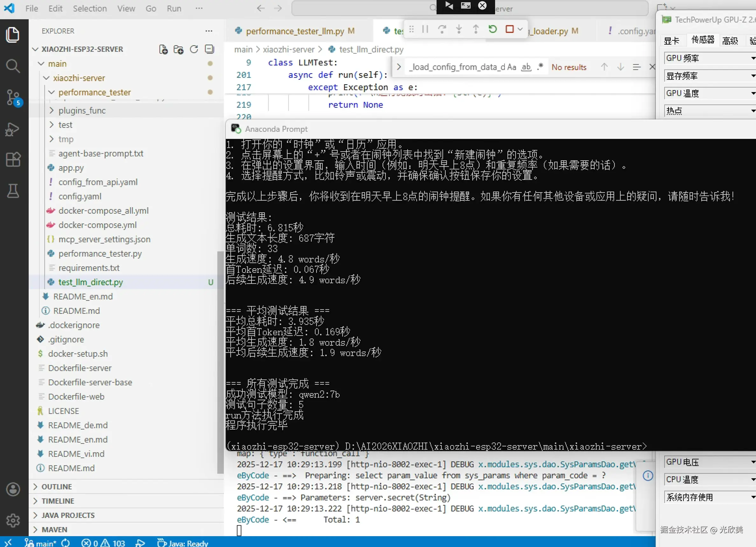Viewport: 756px width, 547px height.
Task: Expand the OUTLINE section
Action: point(56,487)
